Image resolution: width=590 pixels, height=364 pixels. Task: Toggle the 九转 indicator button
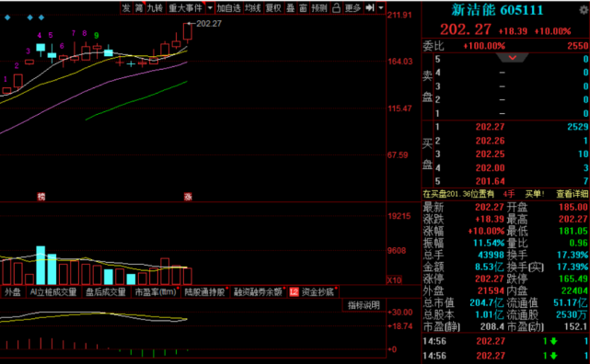pyautogui.click(x=155, y=8)
